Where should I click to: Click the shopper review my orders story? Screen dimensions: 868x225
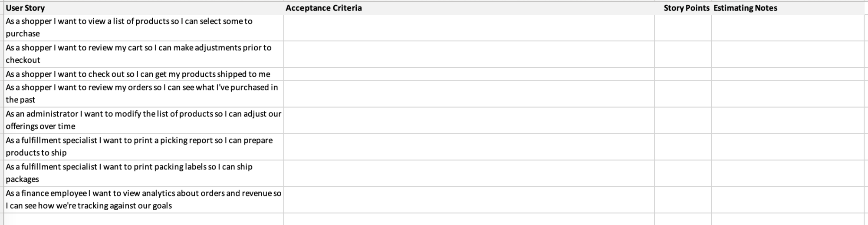[x=143, y=93]
